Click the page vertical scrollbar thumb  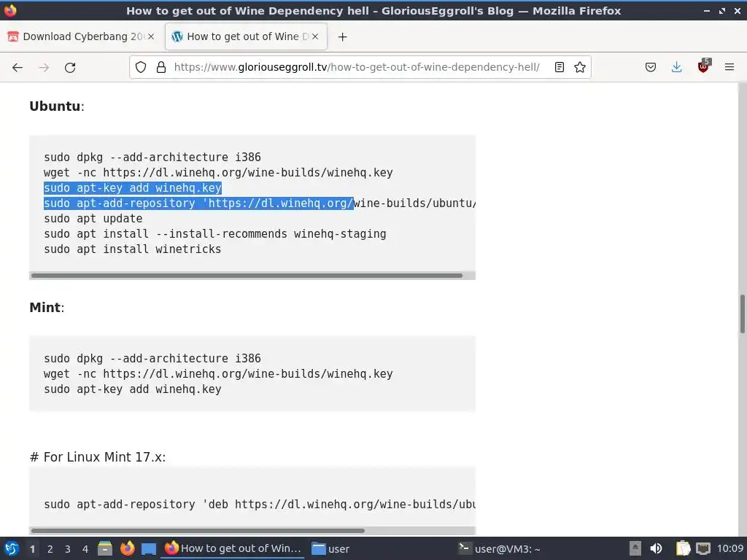(x=742, y=314)
